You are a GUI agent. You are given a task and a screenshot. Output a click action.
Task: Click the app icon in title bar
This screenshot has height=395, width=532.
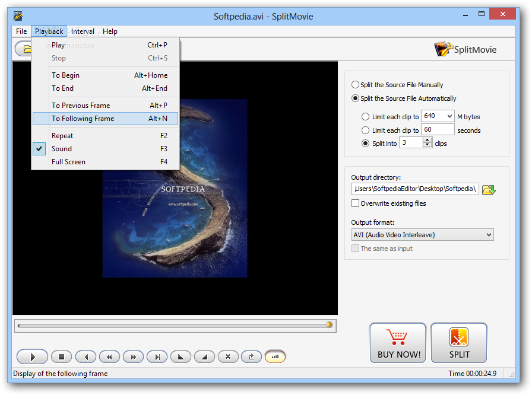click(x=18, y=16)
